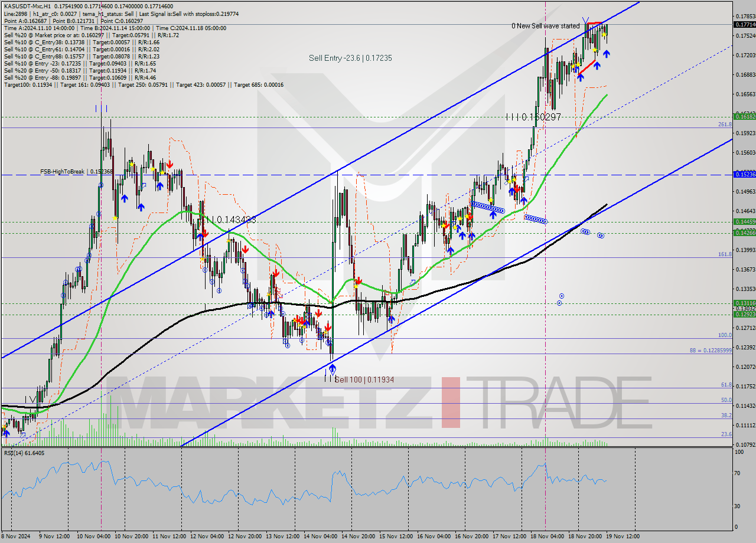Image resolution: width=756 pixels, height=543 pixels.
Task: Click the green price tag 0.14266
Action: click(x=744, y=233)
